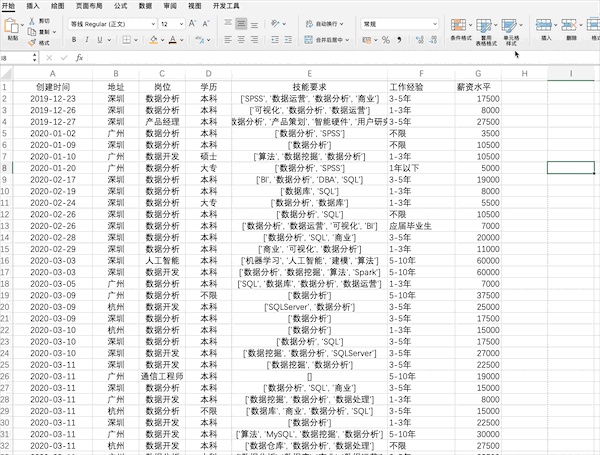
Task: Click the fill color paint bucket
Action: tap(153, 40)
